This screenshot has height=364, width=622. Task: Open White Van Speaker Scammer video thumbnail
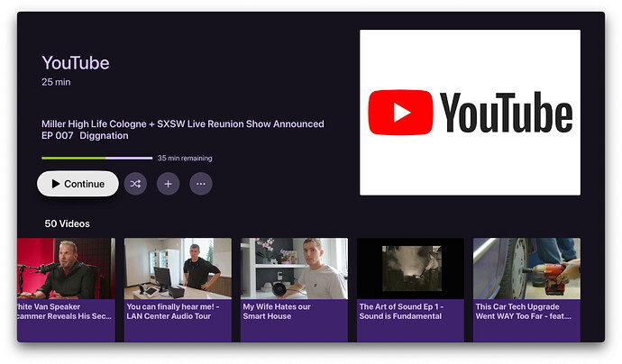(66, 268)
